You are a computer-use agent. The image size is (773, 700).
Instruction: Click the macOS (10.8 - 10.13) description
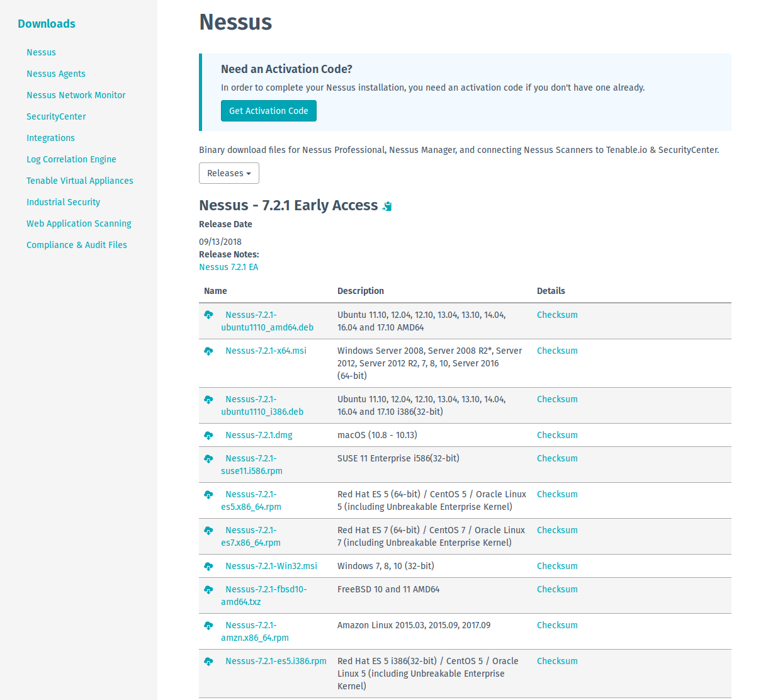click(377, 435)
